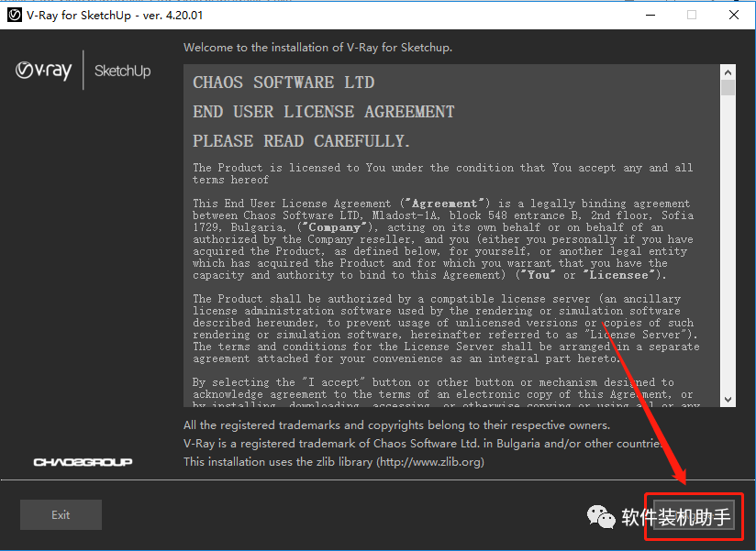Click the SketchUp logo in the sidebar
The width and height of the screenshot is (756, 551).
122,71
